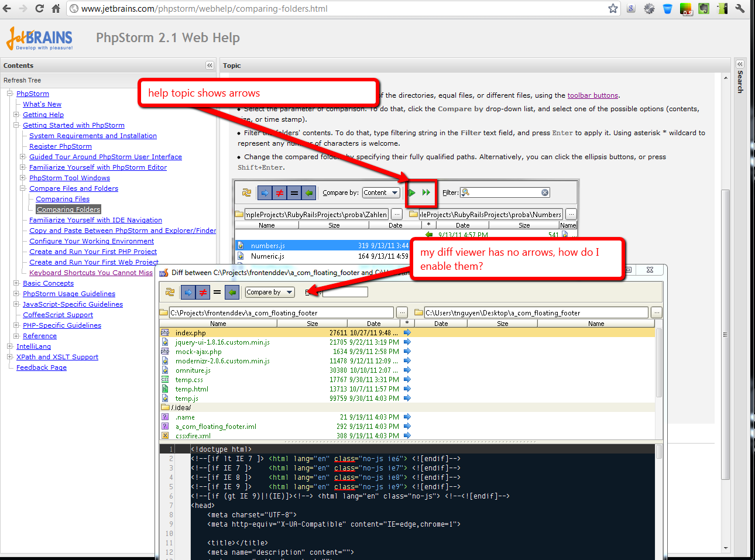Click the folder icon before C:\Projects path
The width and height of the screenshot is (755, 560).
[164, 313]
